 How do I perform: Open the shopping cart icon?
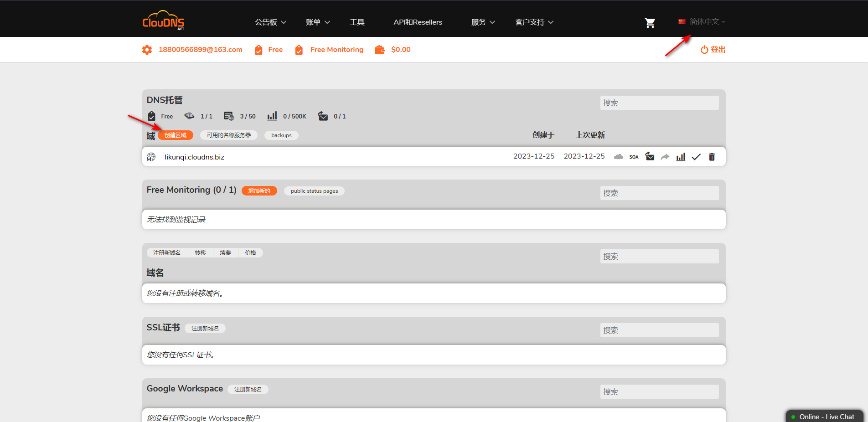650,23
